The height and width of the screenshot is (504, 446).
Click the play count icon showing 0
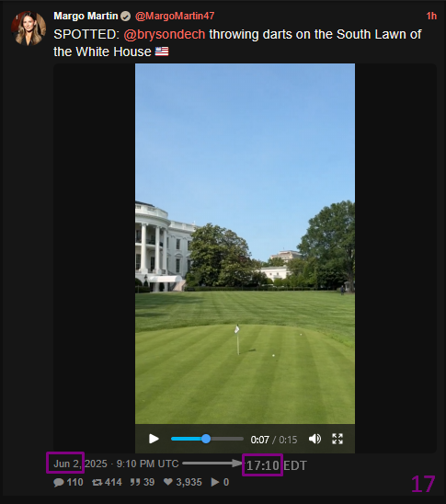coord(215,482)
